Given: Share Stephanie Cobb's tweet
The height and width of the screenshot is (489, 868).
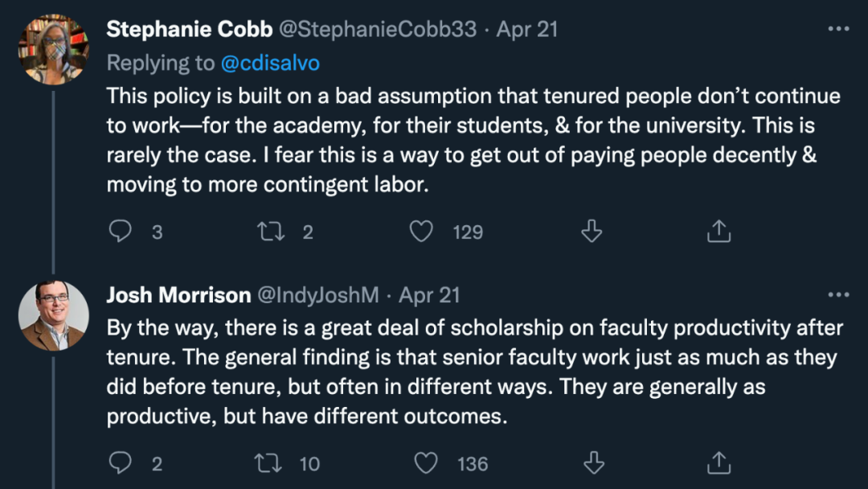Looking at the screenshot, I should click(718, 232).
